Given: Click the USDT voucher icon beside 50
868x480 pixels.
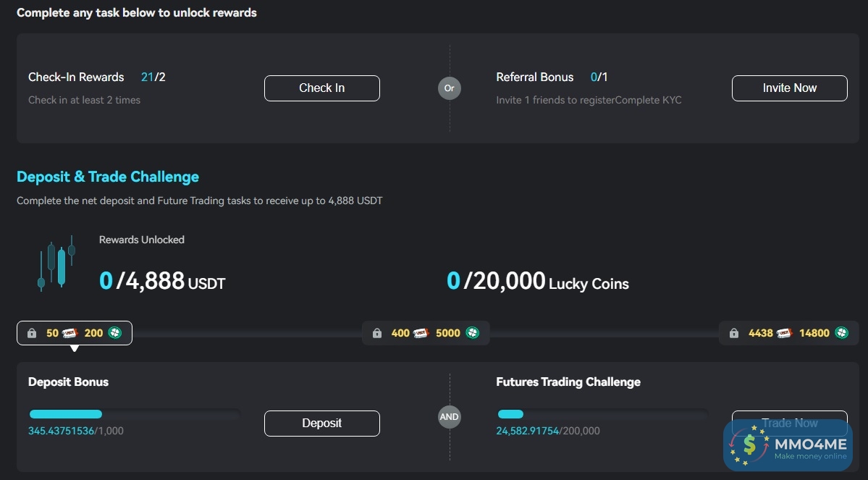Looking at the screenshot, I should click(69, 333).
